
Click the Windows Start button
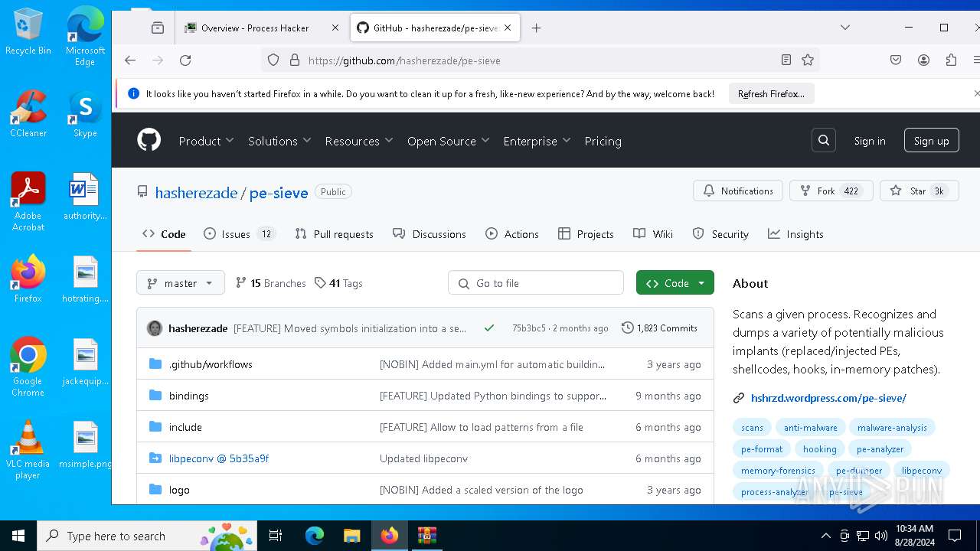[x=18, y=536]
